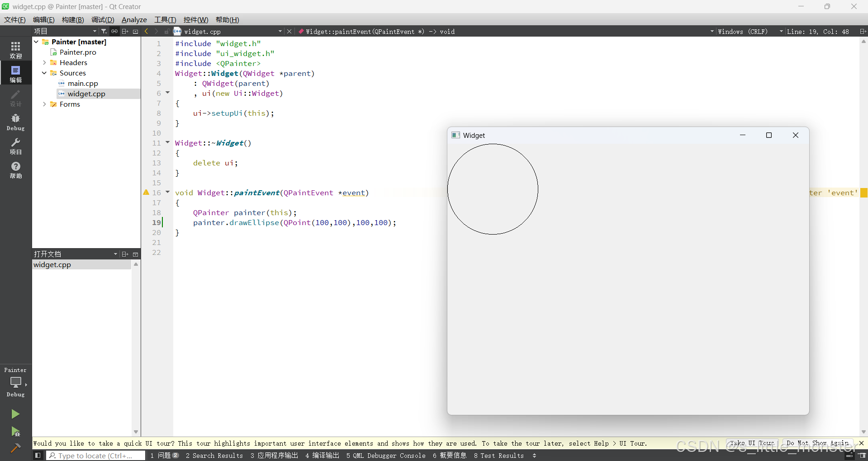Open the Painter Debug kit selector
This screenshot has width=868, height=461.
click(16, 382)
